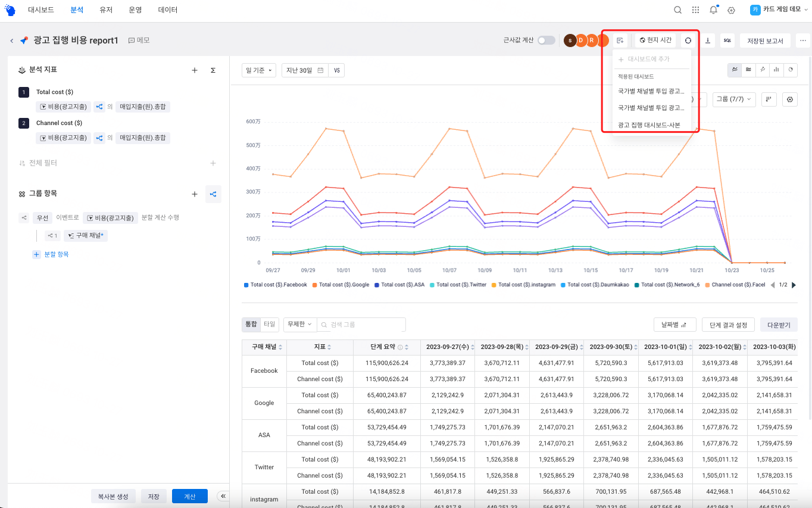Click the sort order icon beside 그룹 dropdown
This screenshot has height=508, width=812.
(769, 99)
